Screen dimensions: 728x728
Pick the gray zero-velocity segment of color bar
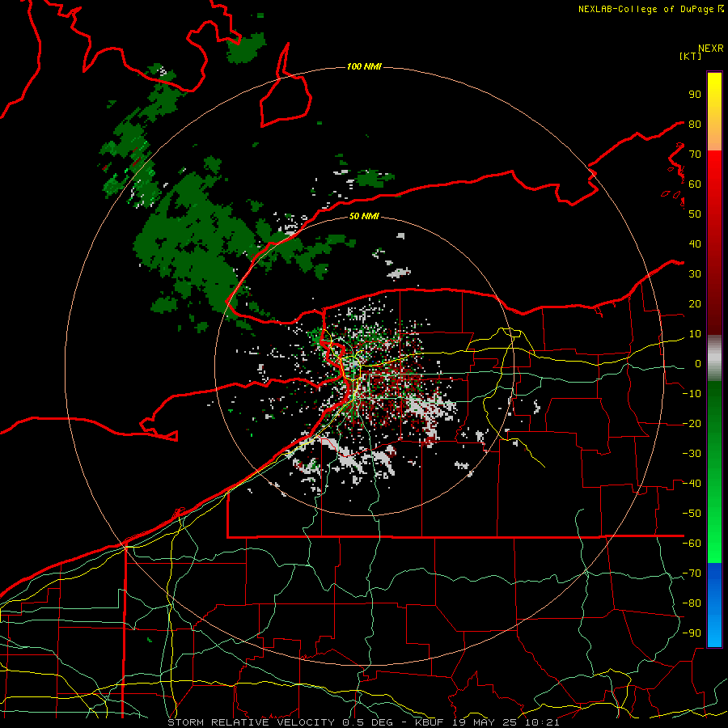tap(714, 358)
